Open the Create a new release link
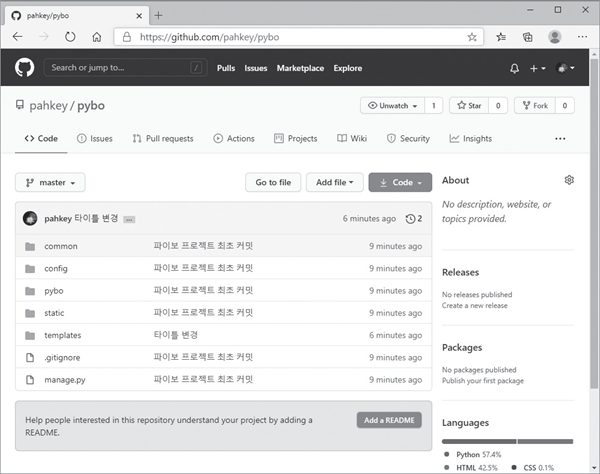 click(x=474, y=306)
